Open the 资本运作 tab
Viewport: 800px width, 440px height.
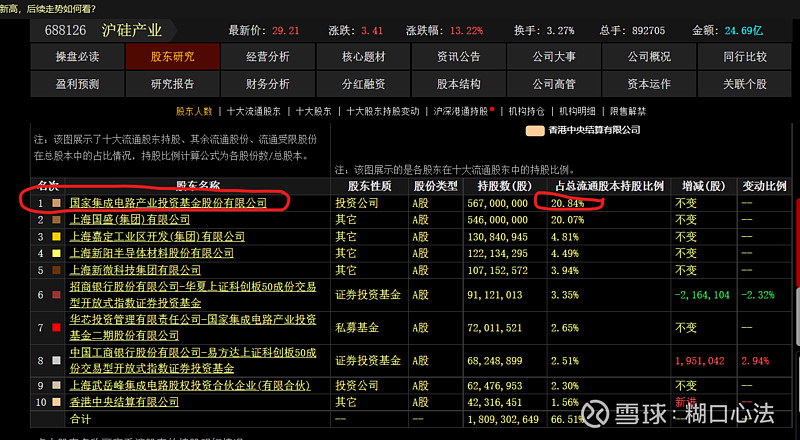[649, 84]
